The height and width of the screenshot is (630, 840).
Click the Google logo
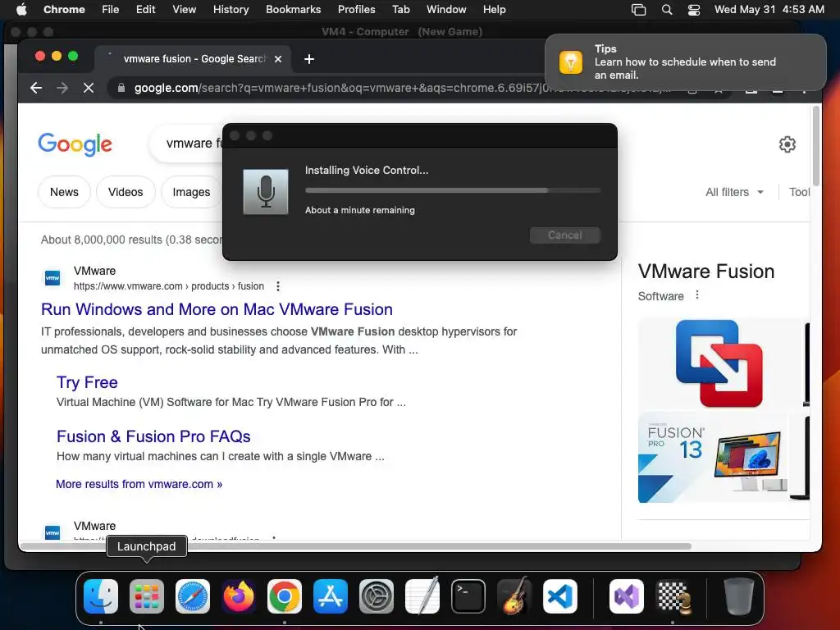pos(75,144)
